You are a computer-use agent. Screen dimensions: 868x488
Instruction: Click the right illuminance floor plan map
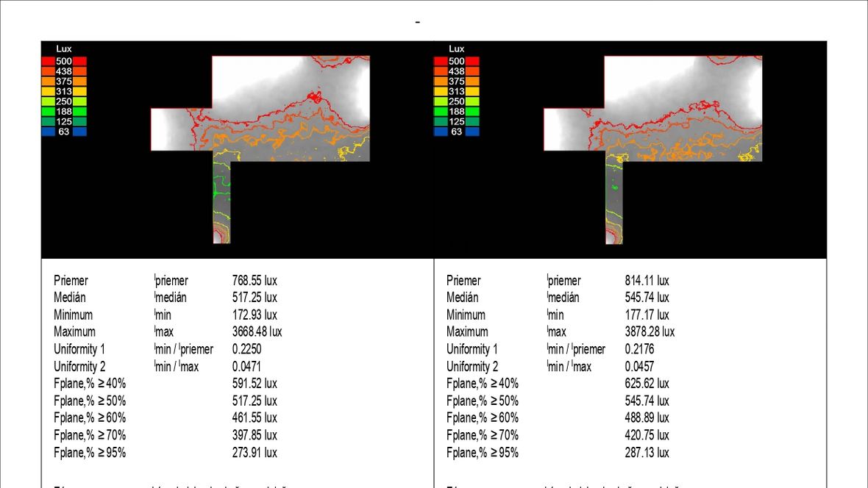click(x=652, y=149)
